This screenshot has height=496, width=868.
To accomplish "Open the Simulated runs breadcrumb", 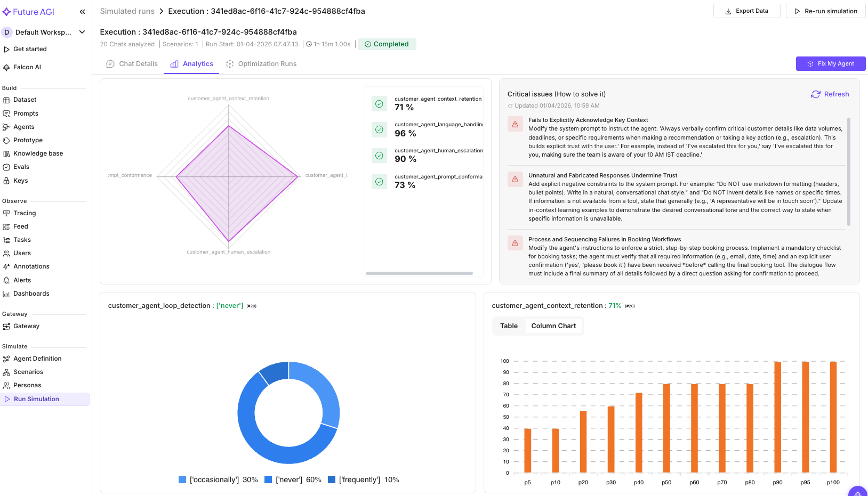I will (127, 11).
